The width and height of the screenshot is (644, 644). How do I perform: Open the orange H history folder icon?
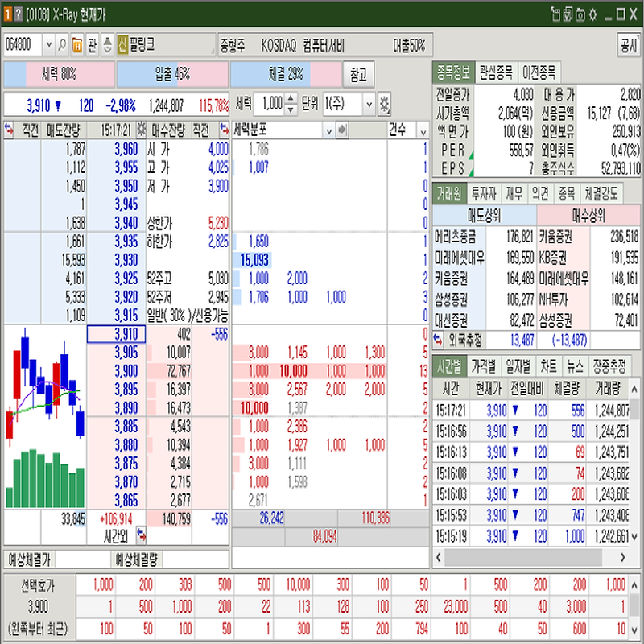[77, 45]
